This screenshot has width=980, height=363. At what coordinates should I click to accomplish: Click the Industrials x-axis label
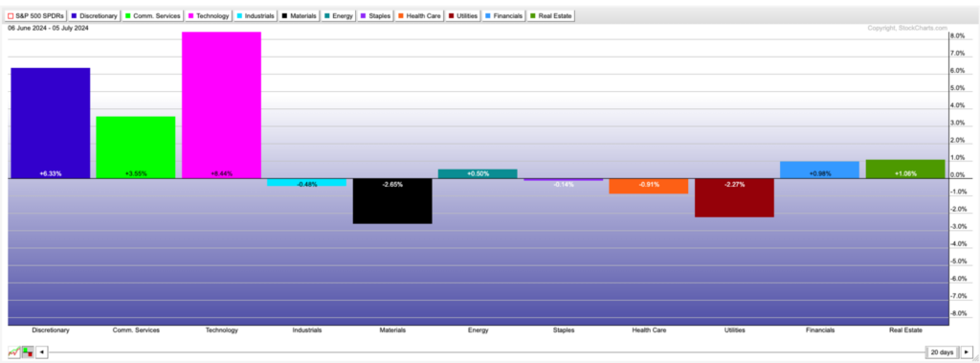point(307,330)
